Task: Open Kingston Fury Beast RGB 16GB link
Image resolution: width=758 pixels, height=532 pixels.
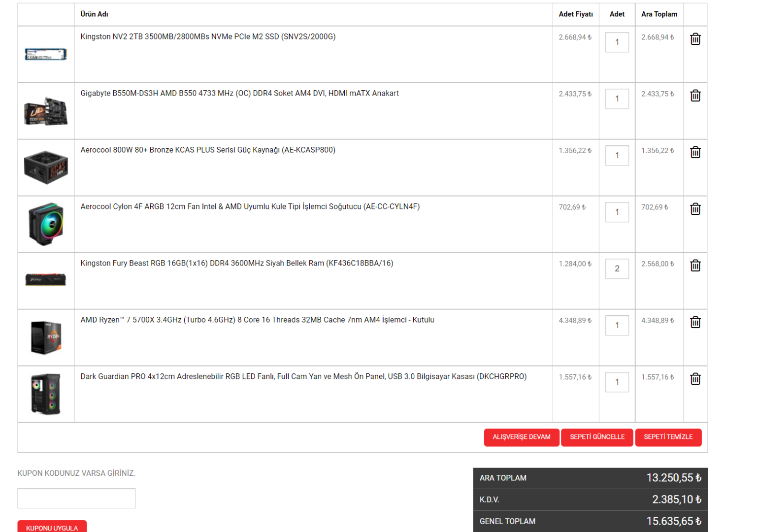Action: click(237, 264)
